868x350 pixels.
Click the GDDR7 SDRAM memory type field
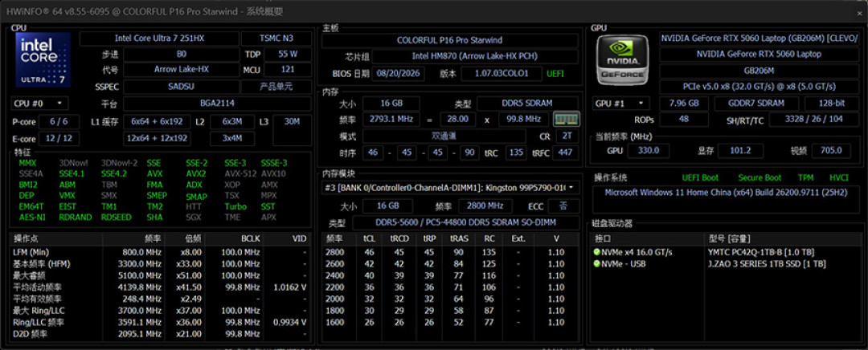(x=756, y=104)
